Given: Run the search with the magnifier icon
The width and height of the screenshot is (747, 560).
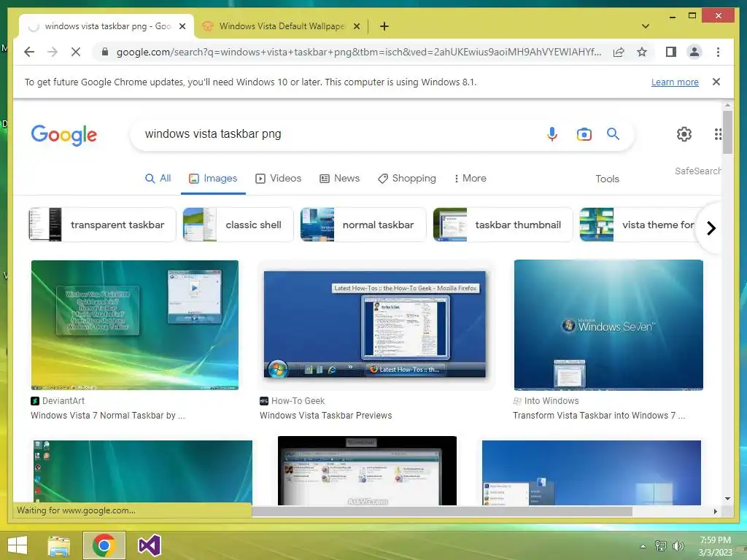Looking at the screenshot, I should [613, 134].
